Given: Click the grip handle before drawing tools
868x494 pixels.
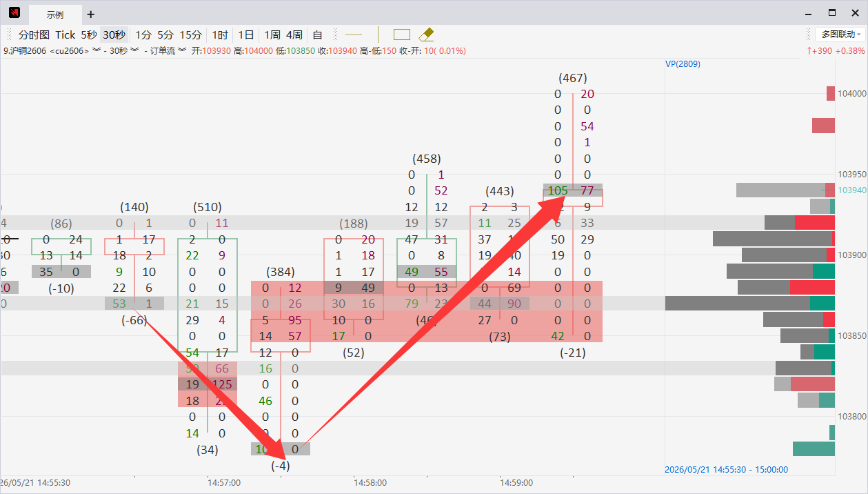Looking at the screenshot, I should 335,34.
